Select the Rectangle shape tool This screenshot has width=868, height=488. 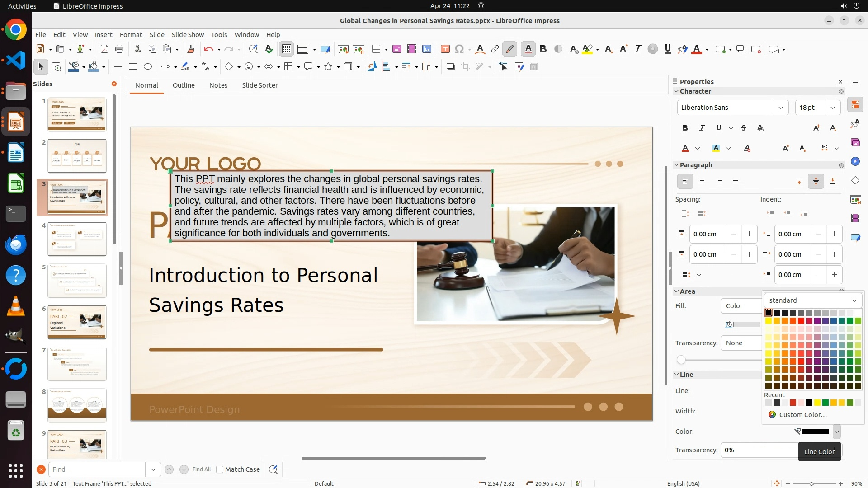[x=132, y=67]
